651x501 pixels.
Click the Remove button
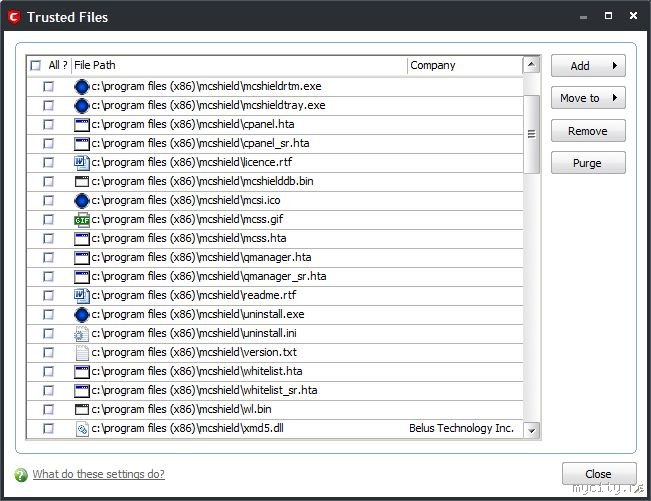(x=588, y=131)
